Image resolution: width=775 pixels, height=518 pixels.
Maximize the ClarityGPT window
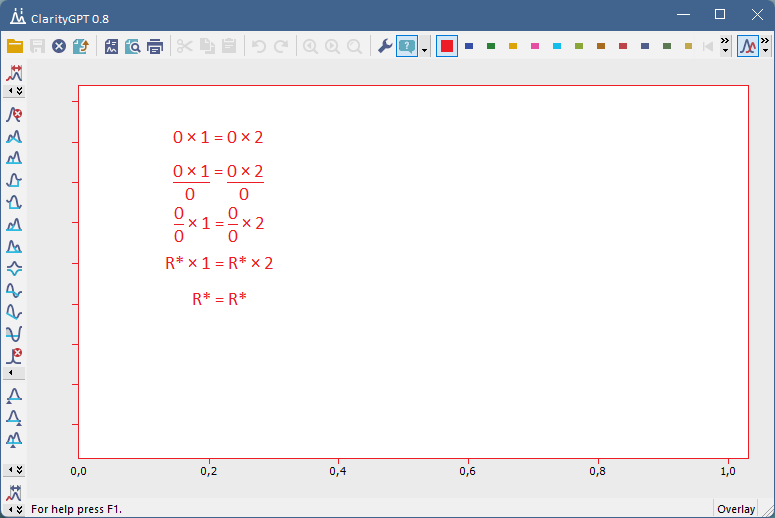[720, 14]
